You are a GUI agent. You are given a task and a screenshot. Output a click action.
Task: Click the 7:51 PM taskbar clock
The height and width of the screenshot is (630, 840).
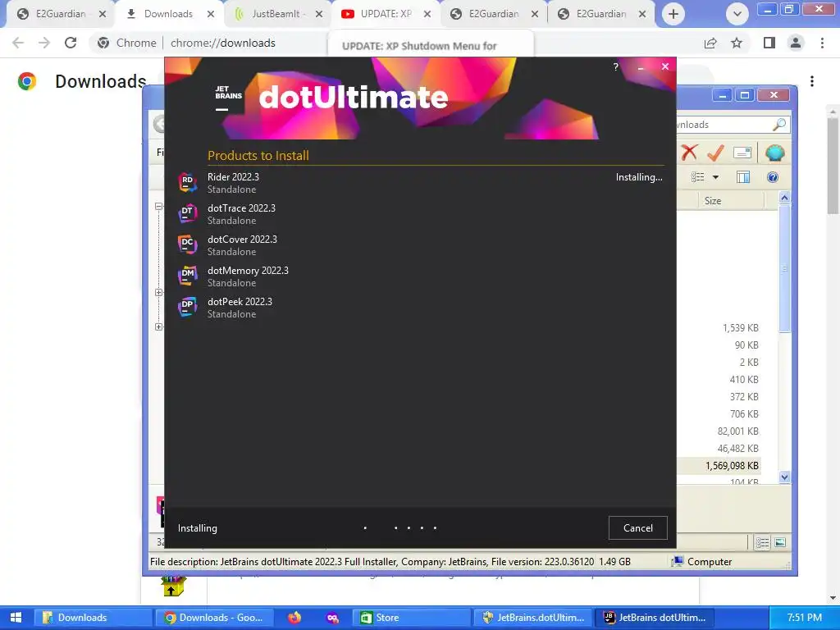[805, 618]
